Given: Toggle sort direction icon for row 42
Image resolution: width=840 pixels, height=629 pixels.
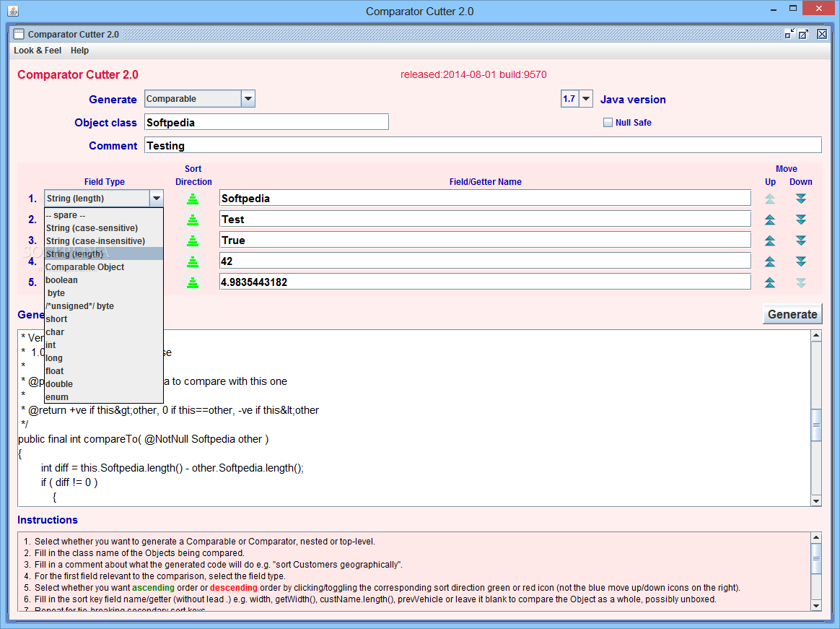Looking at the screenshot, I should coord(193,261).
